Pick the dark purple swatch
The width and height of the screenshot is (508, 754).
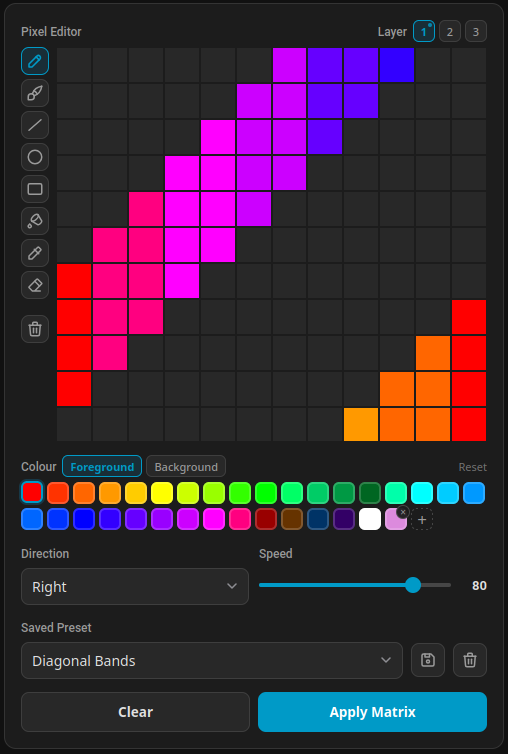pos(344,519)
